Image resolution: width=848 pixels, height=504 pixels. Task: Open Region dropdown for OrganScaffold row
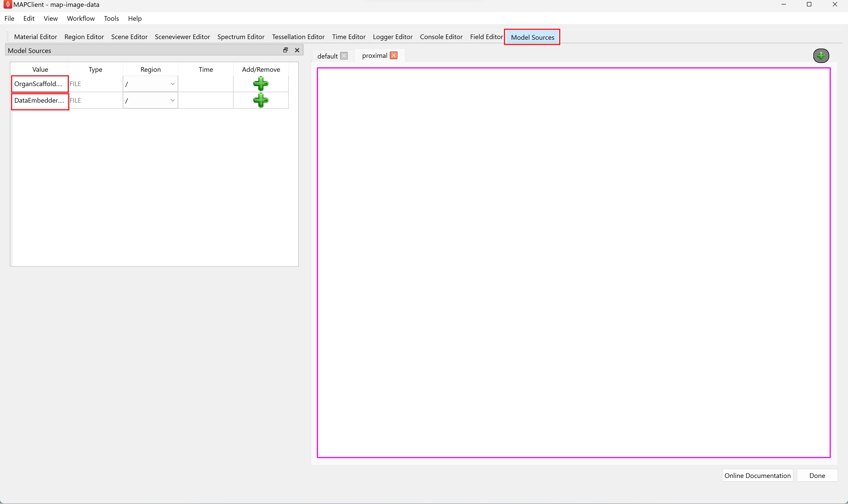[150, 83]
